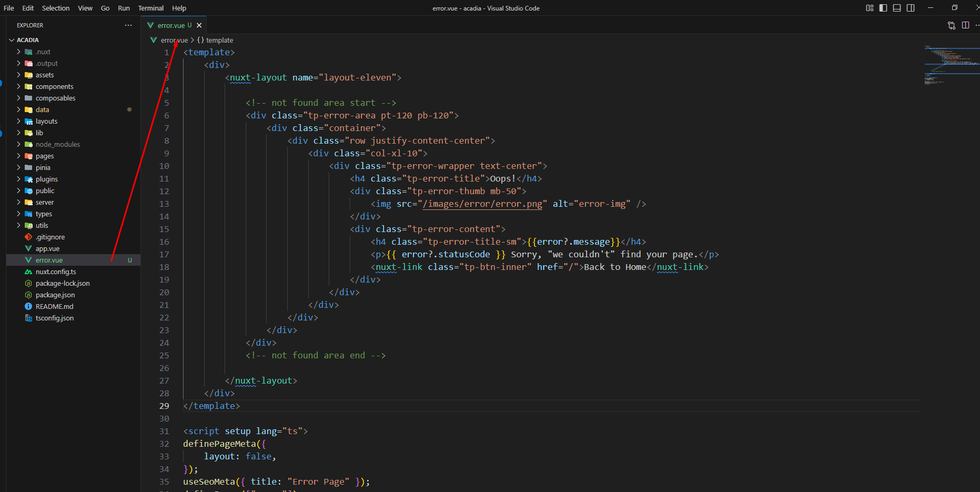Image resolution: width=980 pixels, height=492 pixels.
Task: Expand the components folder chevron
Action: pyautogui.click(x=19, y=86)
